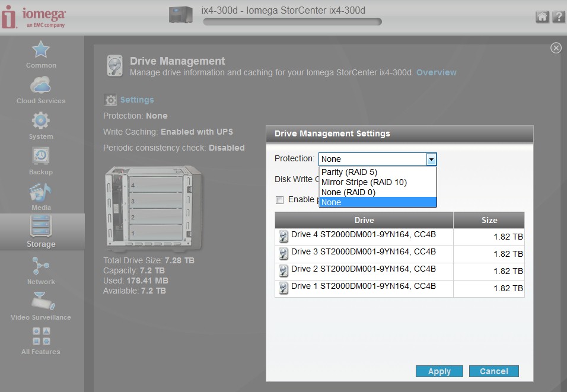Open the Overview link

[437, 72]
